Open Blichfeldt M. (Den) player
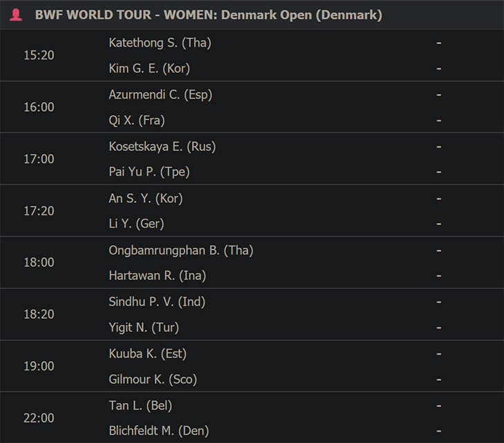 [x=159, y=431]
